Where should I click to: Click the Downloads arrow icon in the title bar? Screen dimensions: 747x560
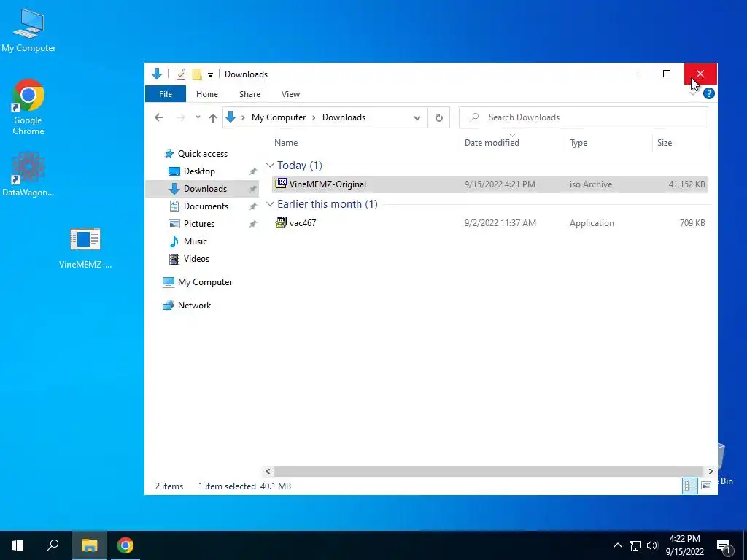[x=157, y=74]
